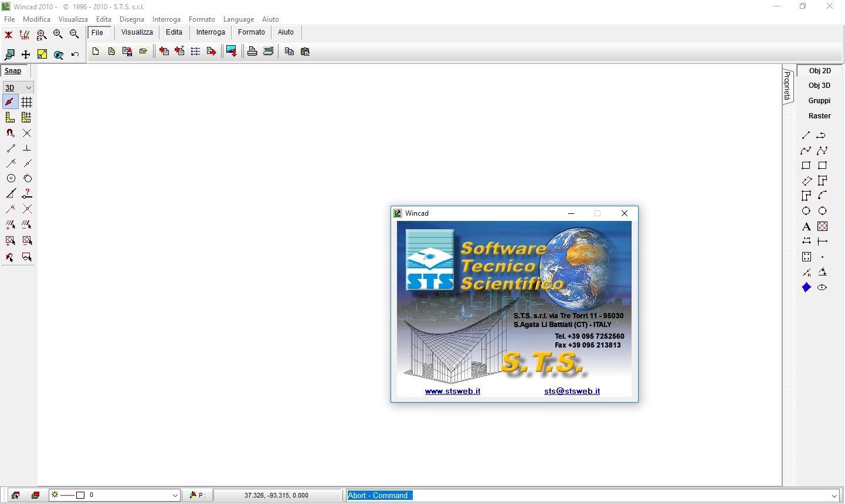The image size is (845, 504).
Task: Switch to the Obj 3D tab
Action: point(819,86)
